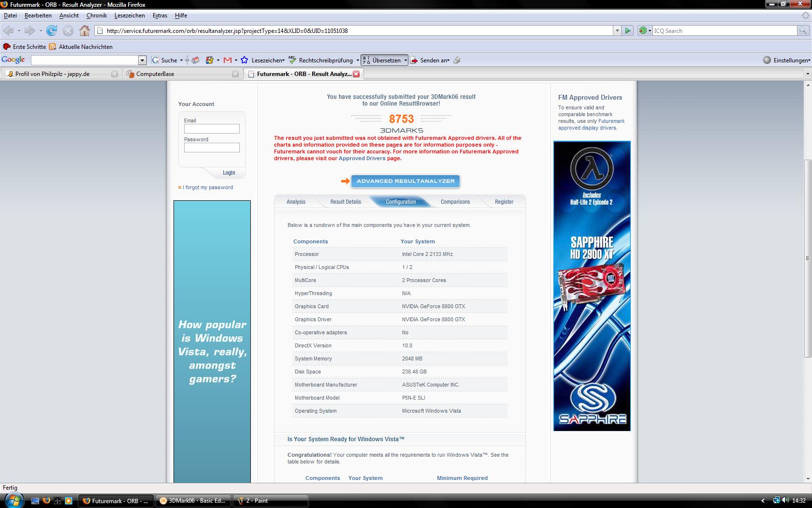This screenshot has height=508, width=812.
Task: Click the Google toolbar buttons gallery icon
Action: [209, 60]
